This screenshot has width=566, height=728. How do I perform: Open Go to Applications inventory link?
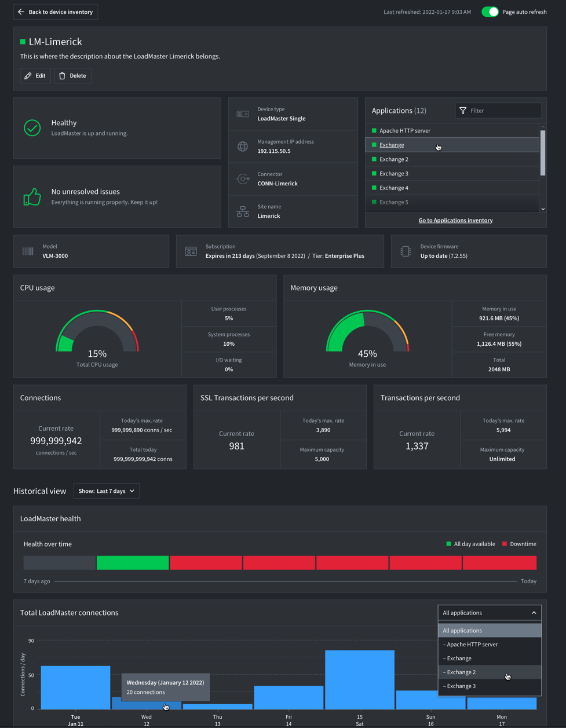455,221
